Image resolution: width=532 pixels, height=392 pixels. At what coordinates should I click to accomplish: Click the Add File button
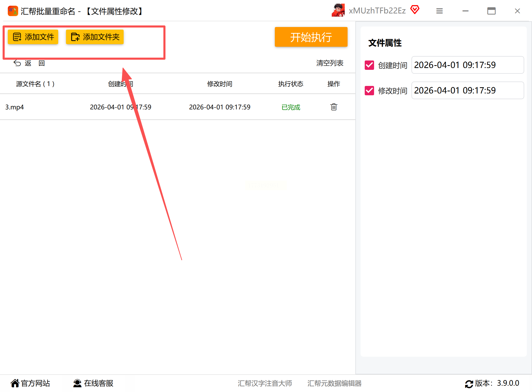coord(33,37)
